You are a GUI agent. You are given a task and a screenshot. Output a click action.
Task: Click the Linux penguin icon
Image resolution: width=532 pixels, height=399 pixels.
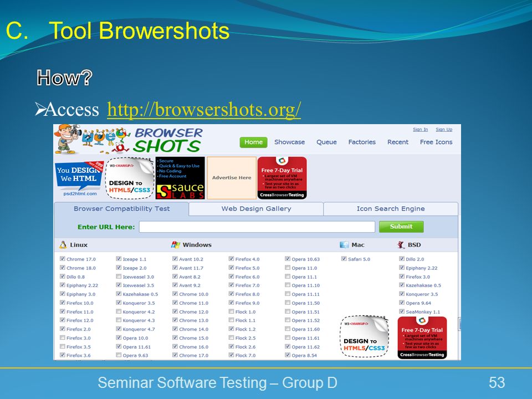pyautogui.click(x=63, y=244)
